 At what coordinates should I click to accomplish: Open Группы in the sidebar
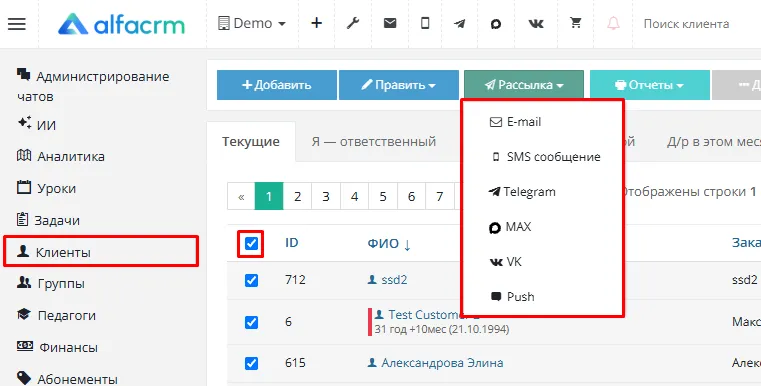[x=51, y=283]
